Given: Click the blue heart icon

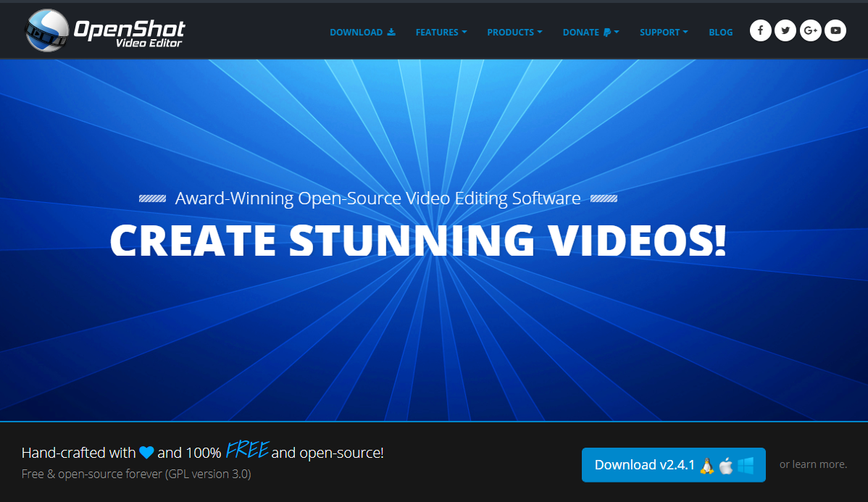Looking at the screenshot, I should (146, 453).
